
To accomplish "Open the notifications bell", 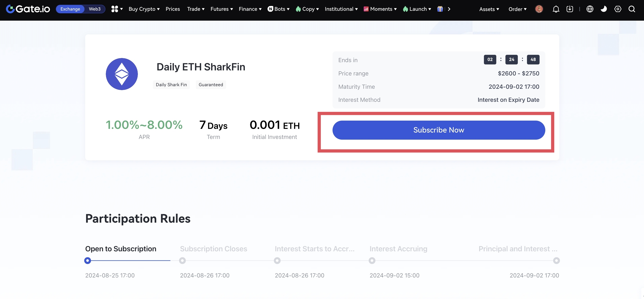I will tap(556, 9).
